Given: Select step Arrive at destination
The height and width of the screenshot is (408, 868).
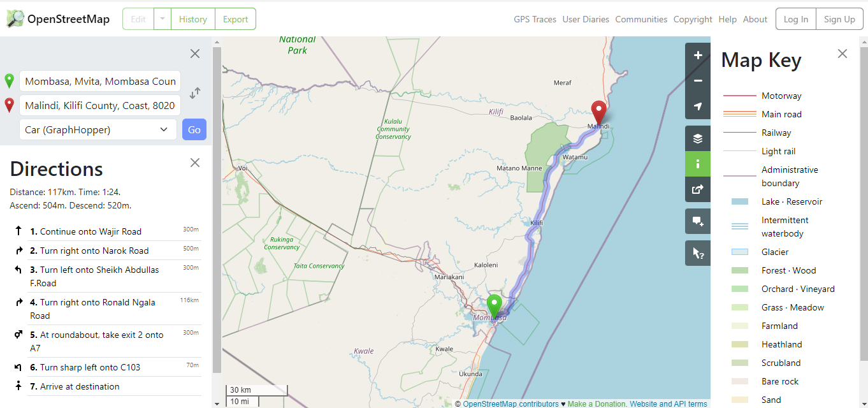Looking at the screenshot, I should [105, 386].
